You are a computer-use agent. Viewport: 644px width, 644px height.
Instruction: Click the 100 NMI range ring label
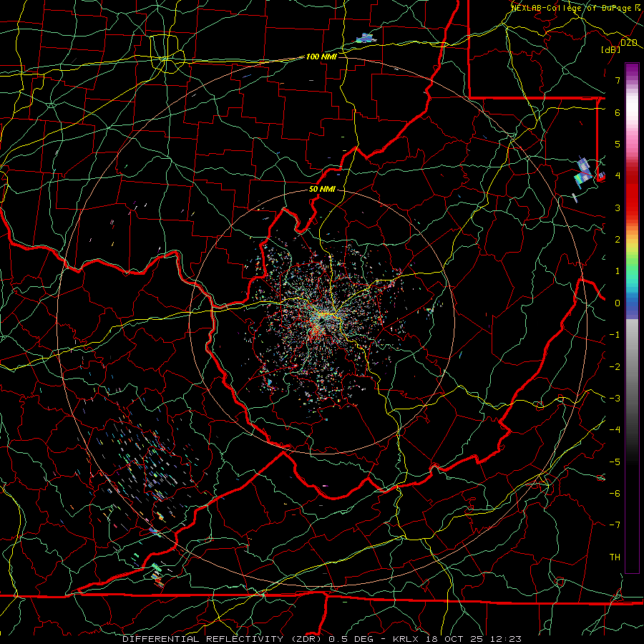[321, 57]
